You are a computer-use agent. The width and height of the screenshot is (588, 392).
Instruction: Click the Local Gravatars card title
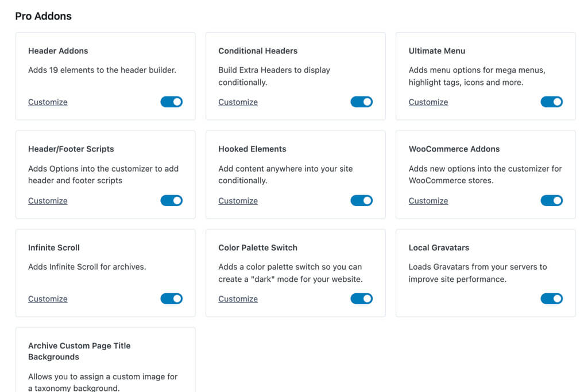[x=439, y=248]
